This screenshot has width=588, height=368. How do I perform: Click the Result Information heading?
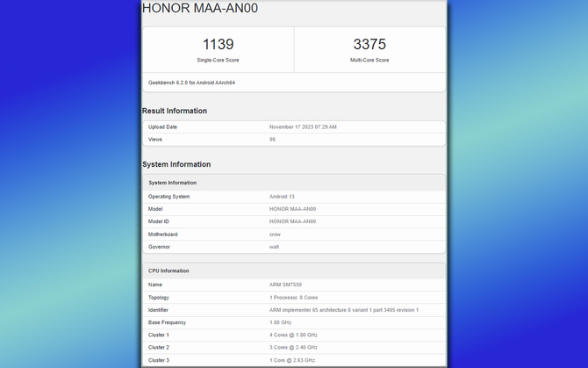pos(175,111)
